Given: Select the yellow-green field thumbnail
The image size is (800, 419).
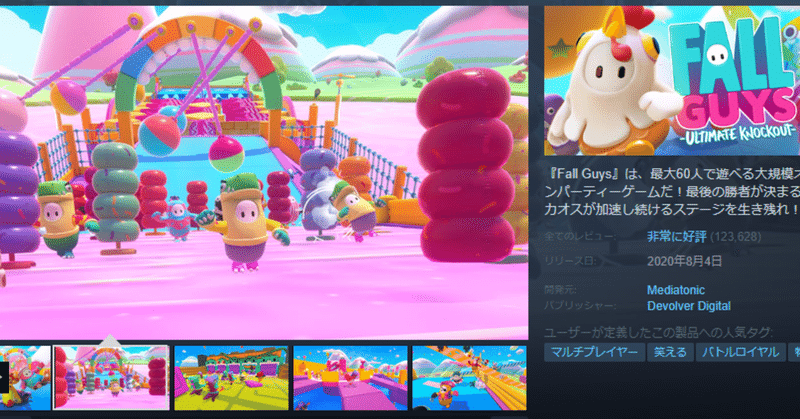Looking at the screenshot, I should (x=231, y=378).
